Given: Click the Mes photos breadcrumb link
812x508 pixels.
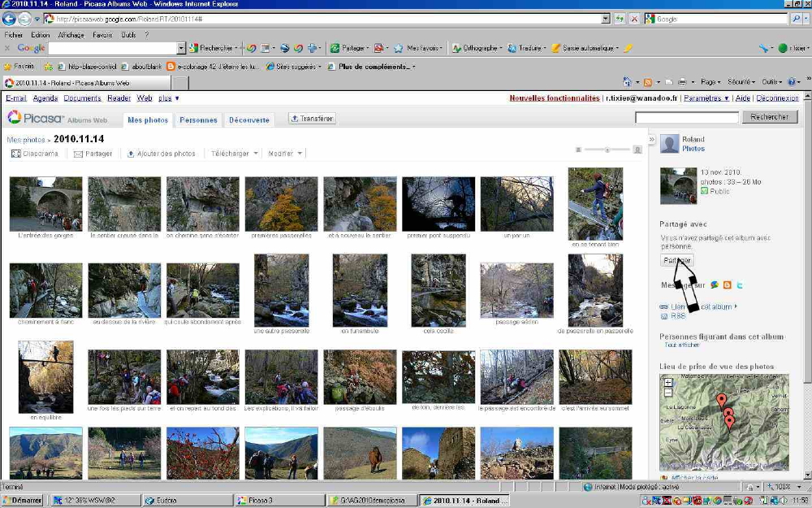Looking at the screenshot, I should tap(26, 140).
